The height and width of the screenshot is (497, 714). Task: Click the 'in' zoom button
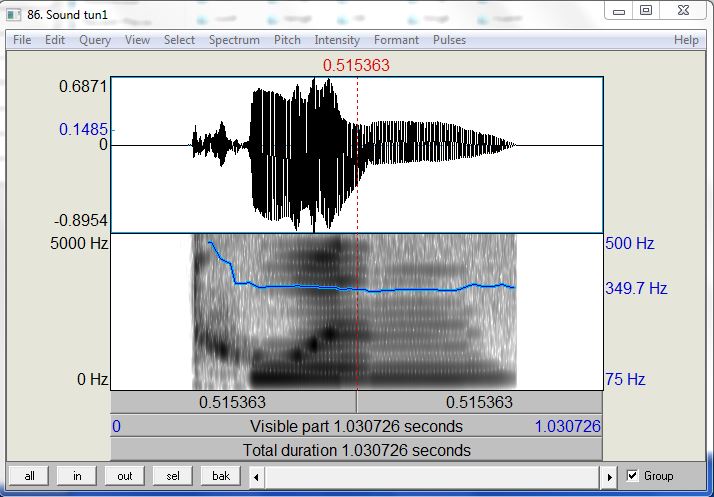coord(77,476)
